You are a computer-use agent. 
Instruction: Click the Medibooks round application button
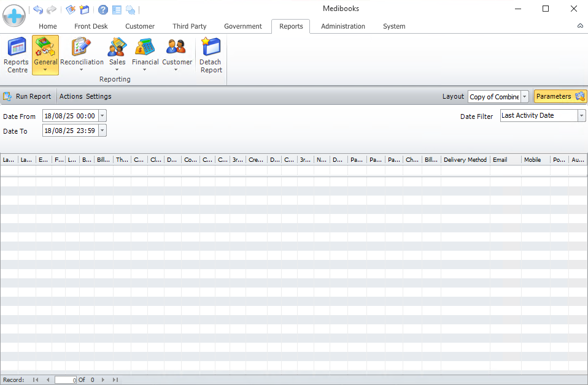pyautogui.click(x=14, y=14)
